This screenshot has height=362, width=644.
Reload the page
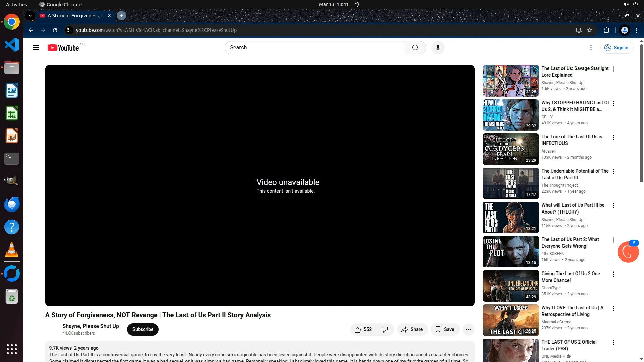55,30
